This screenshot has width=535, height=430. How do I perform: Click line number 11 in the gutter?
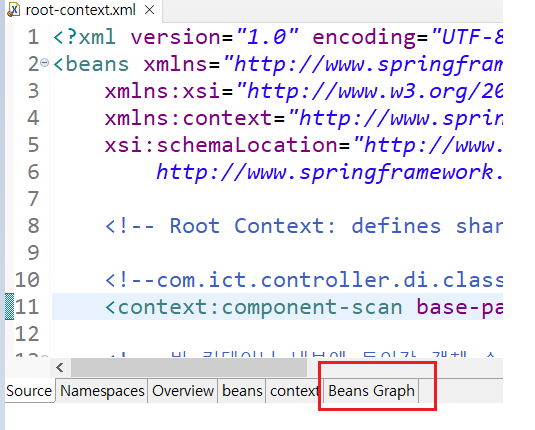27,306
